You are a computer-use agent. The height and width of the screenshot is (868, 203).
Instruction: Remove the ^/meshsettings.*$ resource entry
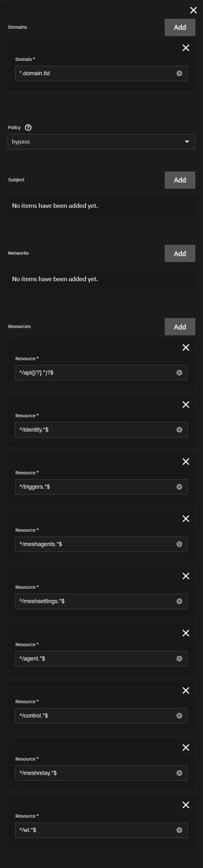tap(186, 576)
